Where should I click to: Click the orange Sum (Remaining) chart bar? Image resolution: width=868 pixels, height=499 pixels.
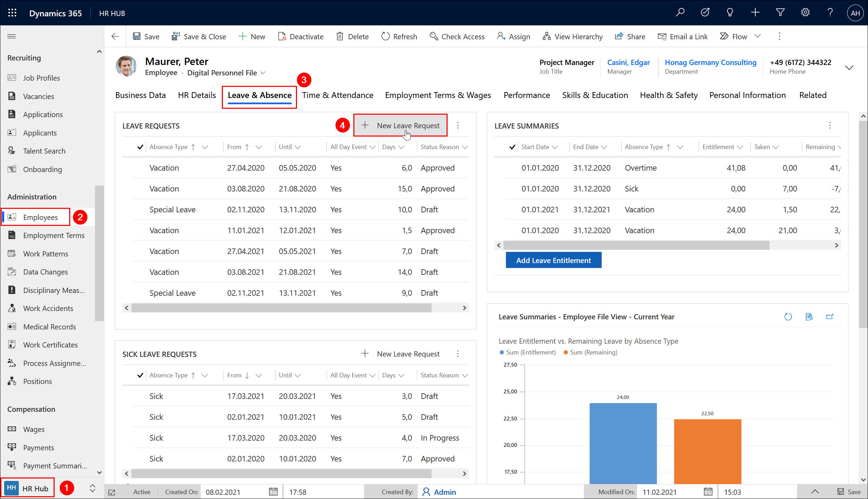point(707,452)
